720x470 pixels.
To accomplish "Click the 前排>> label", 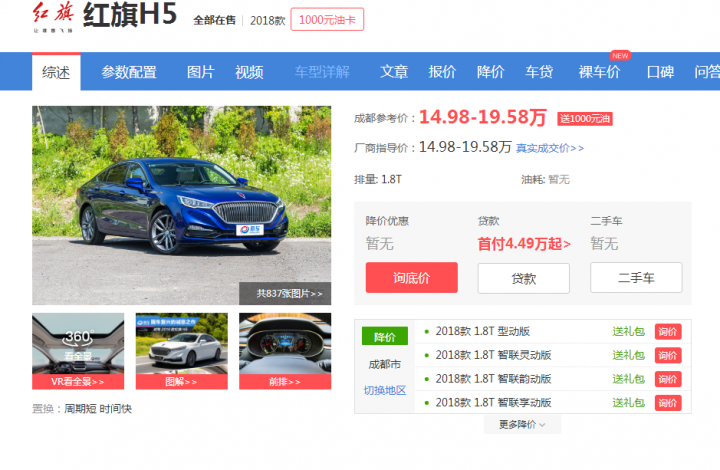I will coord(285,382).
